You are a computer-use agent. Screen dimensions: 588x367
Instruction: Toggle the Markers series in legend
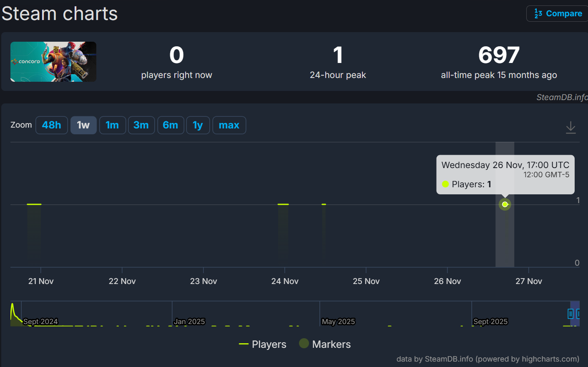325,344
